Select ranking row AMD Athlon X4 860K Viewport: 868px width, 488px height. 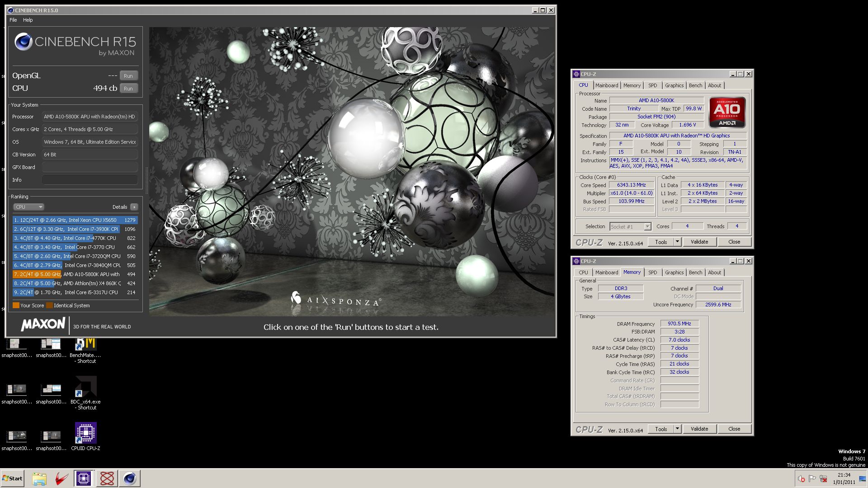(75, 283)
